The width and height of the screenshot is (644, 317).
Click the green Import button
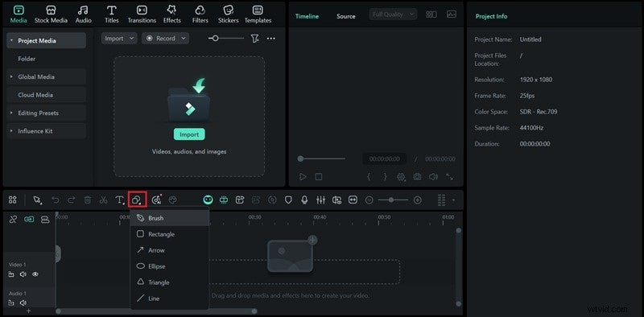coord(189,134)
